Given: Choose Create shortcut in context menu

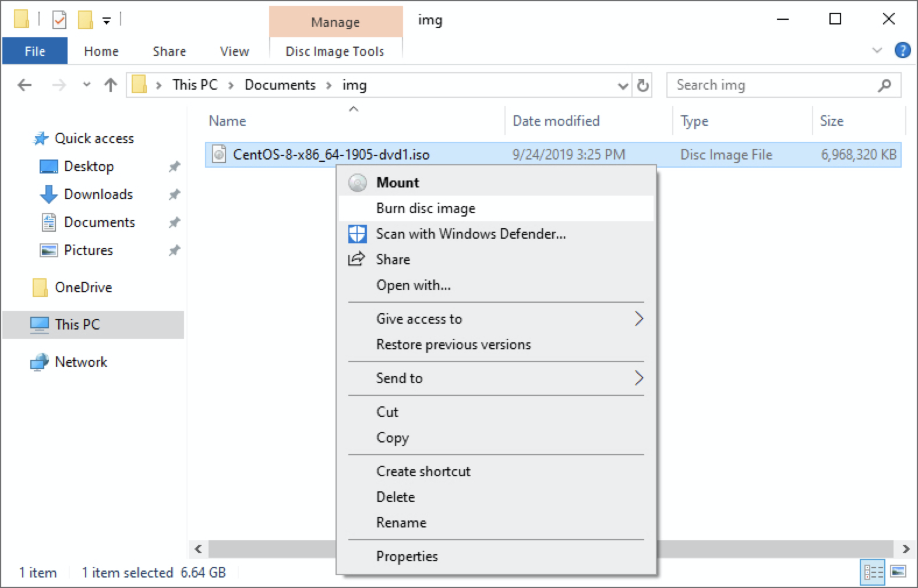Looking at the screenshot, I should coord(496,472).
